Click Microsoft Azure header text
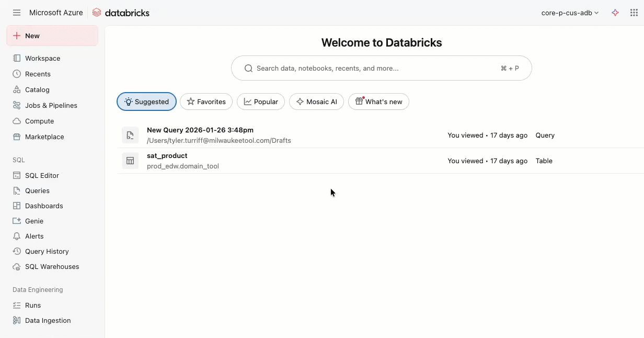644x338 pixels. click(56, 13)
